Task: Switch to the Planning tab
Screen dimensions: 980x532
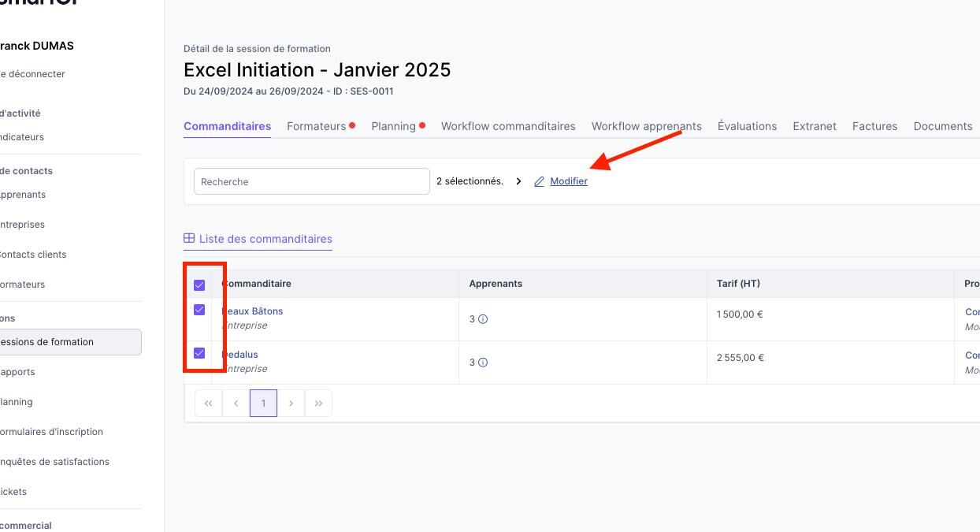Action: [x=393, y=126]
